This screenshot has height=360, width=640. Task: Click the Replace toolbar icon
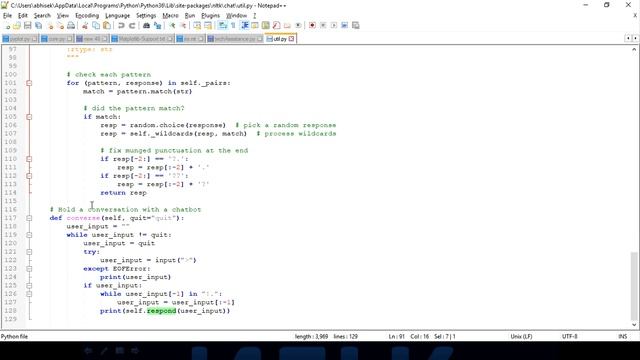point(157,25)
